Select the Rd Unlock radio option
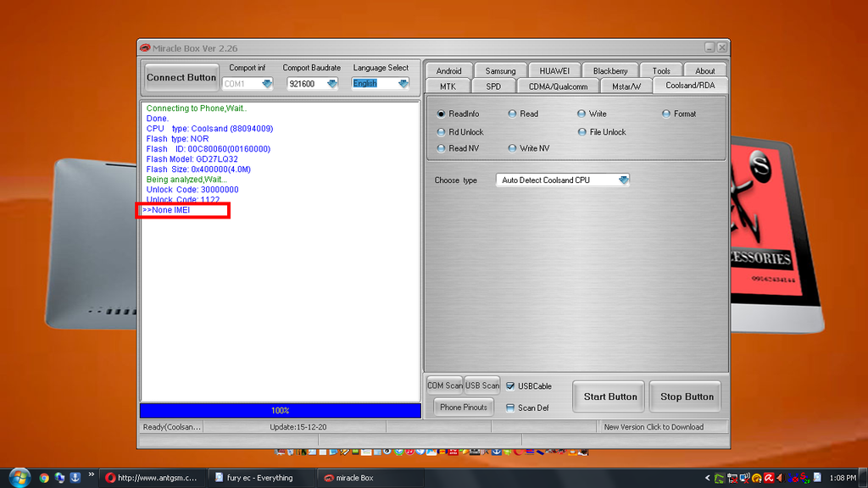Viewport: 868px width, 488px height. click(441, 132)
